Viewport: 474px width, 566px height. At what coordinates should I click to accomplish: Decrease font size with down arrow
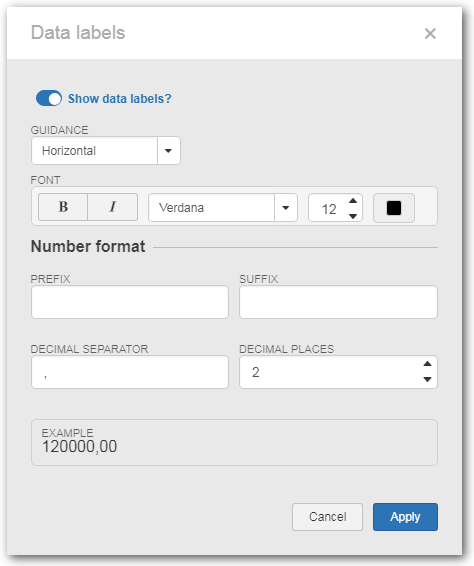pyautogui.click(x=353, y=216)
